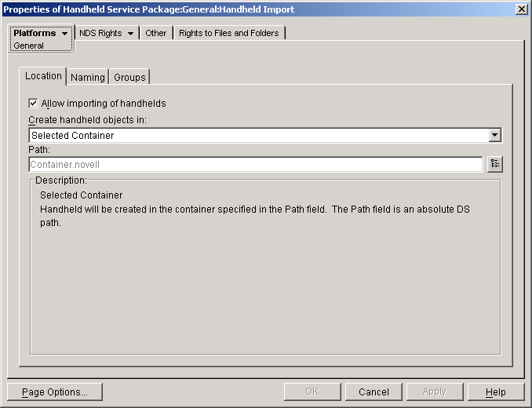The height and width of the screenshot is (408, 532).
Task: Click the NDS Rights tab label
Action: pyautogui.click(x=100, y=33)
